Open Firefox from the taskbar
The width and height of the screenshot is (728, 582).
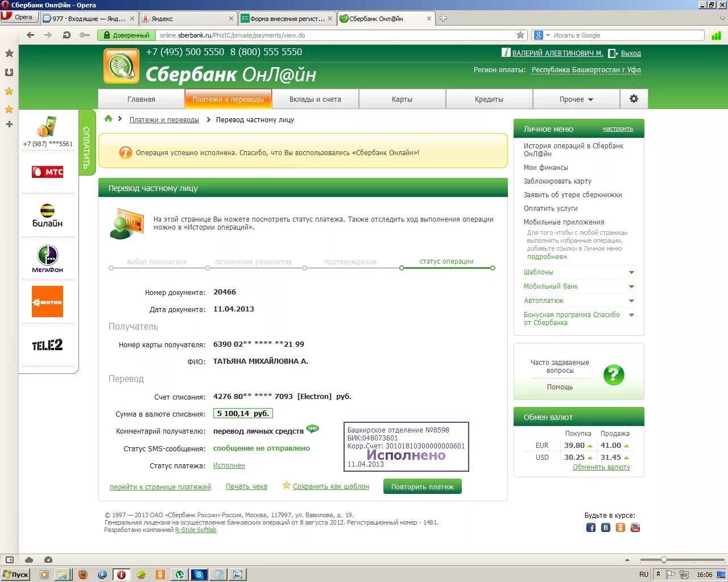click(83, 575)
